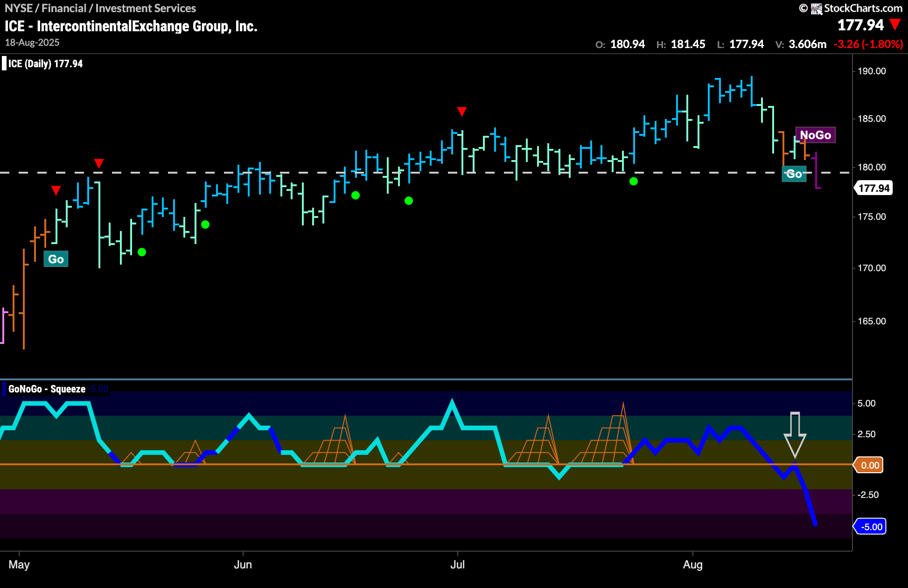Click the Jun label on time axis
The height and width of the screenshot is (588, 908).
(243, 565)
